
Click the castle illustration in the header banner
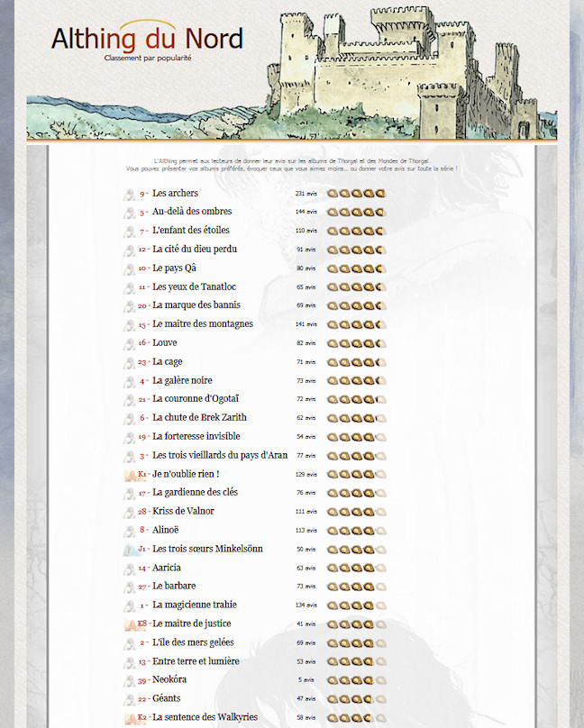(x=406, y=72)
